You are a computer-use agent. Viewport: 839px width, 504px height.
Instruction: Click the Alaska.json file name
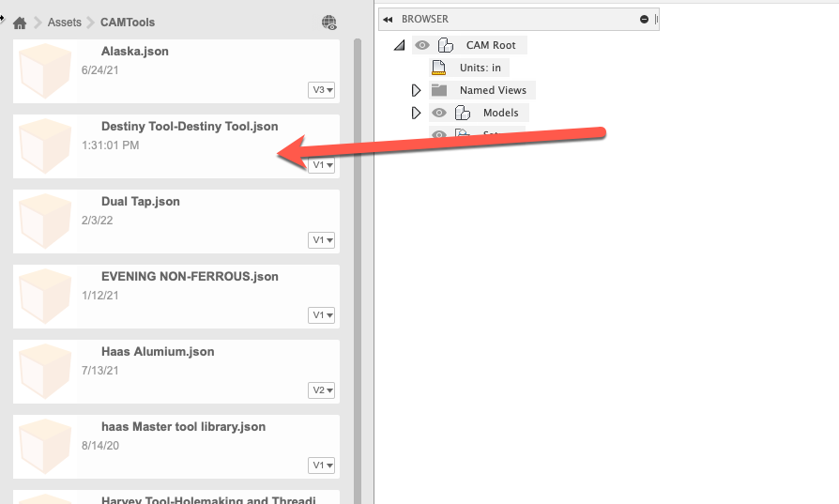point(135,52)
